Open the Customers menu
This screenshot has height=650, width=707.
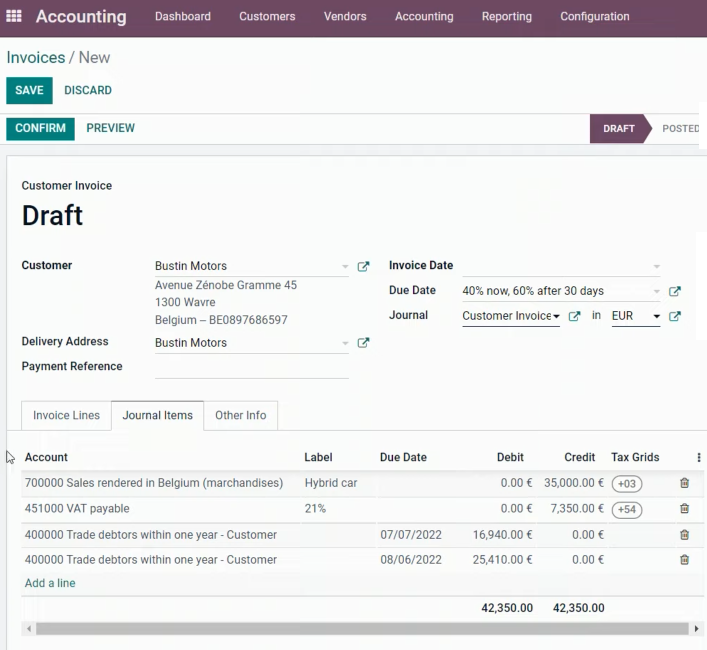tap(267, 16)
